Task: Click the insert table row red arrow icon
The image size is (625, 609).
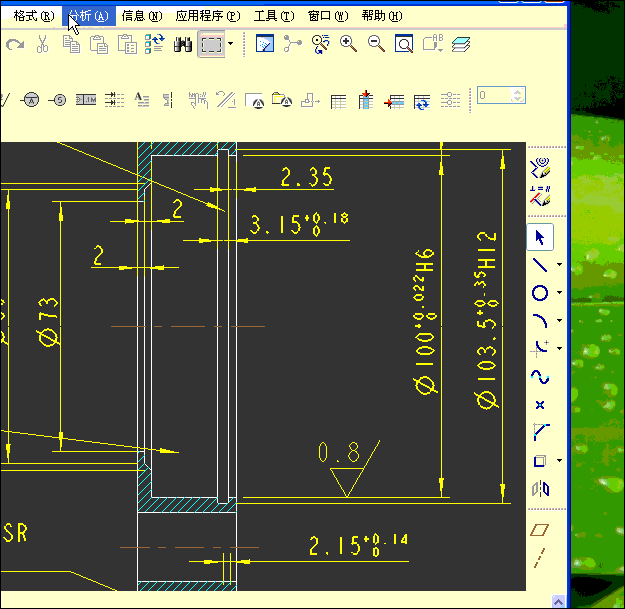Action: [x=394, y=101]
